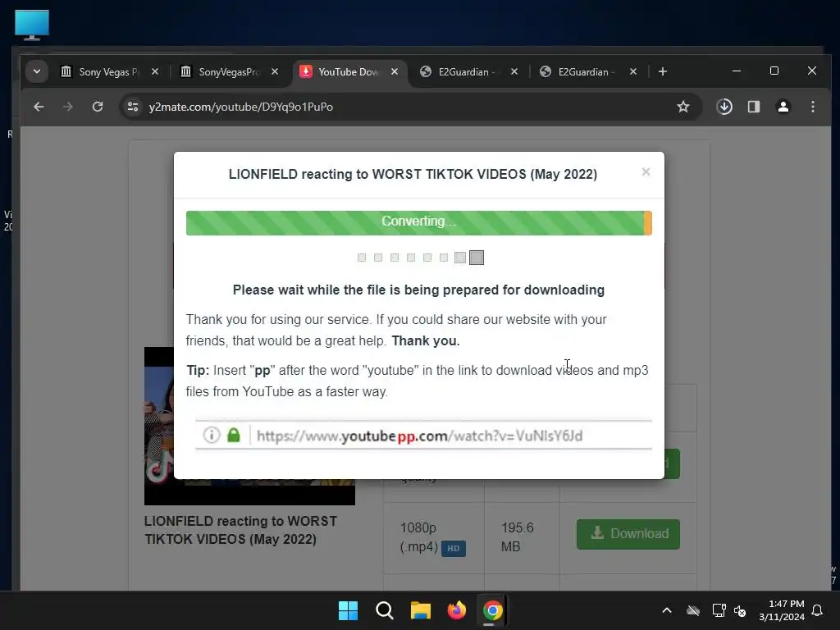This screenshot has height=630, width=840.
Task: Click the cloud sync tray icon
Action: point(693,610)
